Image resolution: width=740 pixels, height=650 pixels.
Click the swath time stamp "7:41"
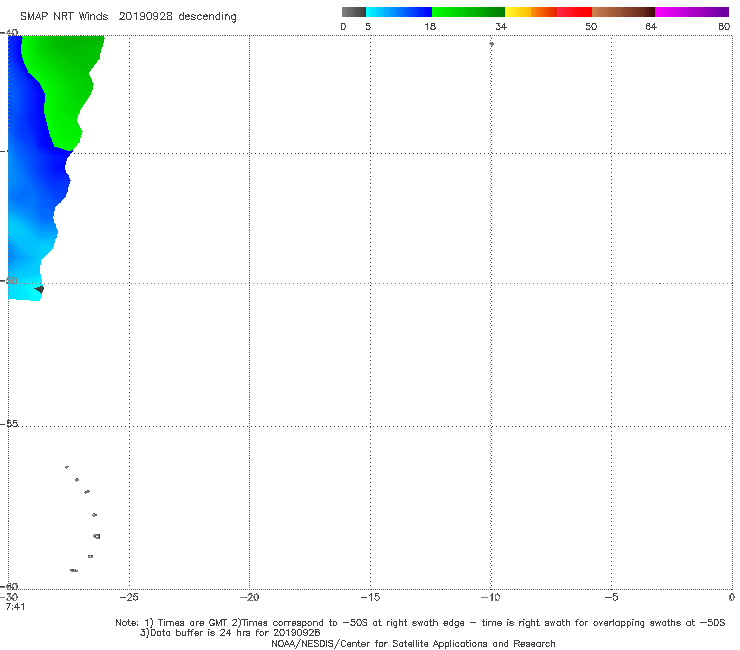coord(15,607)
